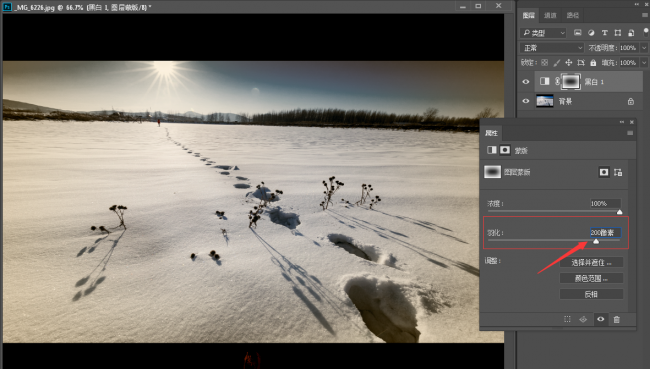Viewport: 650px width, 369px height.
Task: Select the layer mask thumbnail of 黑白 1
Action: click(570, 82)
